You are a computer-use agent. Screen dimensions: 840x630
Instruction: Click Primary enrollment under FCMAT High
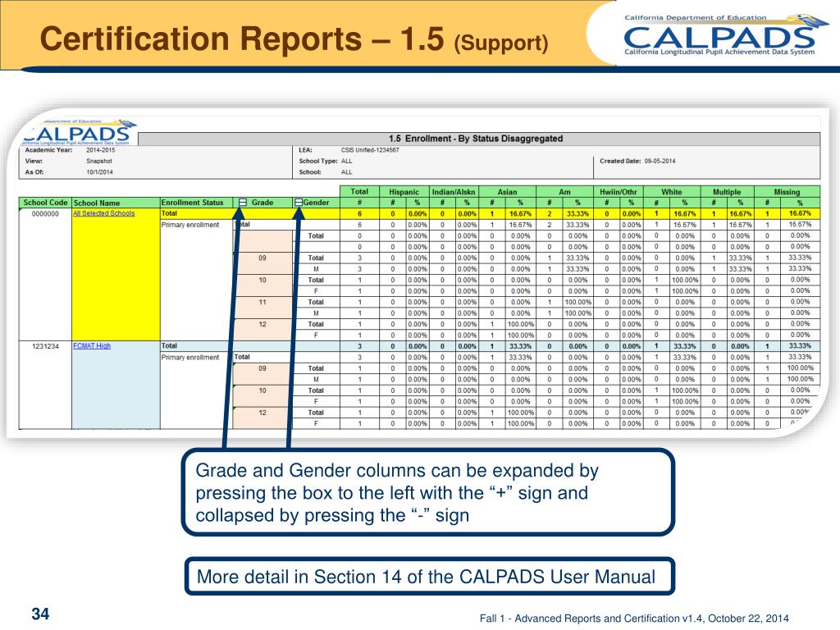(190, 357)
